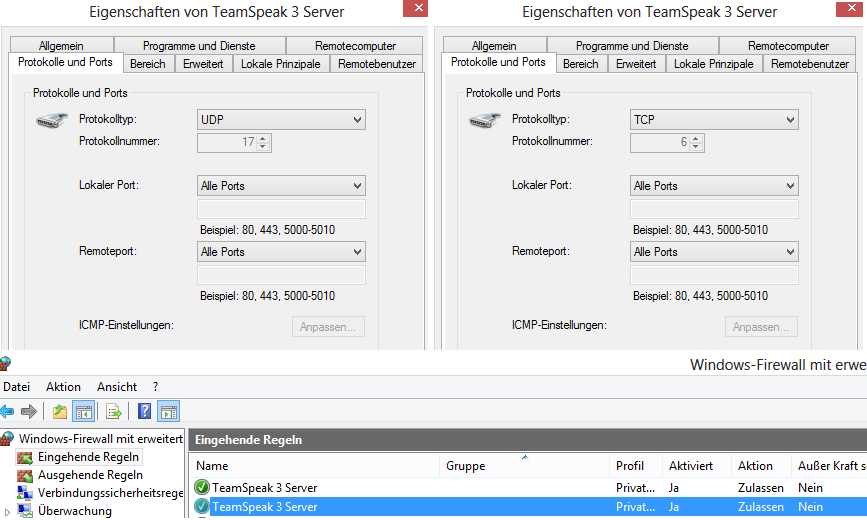Open Help via the question mark icon
Screen dimensions: 867x520
click(144, 411)
